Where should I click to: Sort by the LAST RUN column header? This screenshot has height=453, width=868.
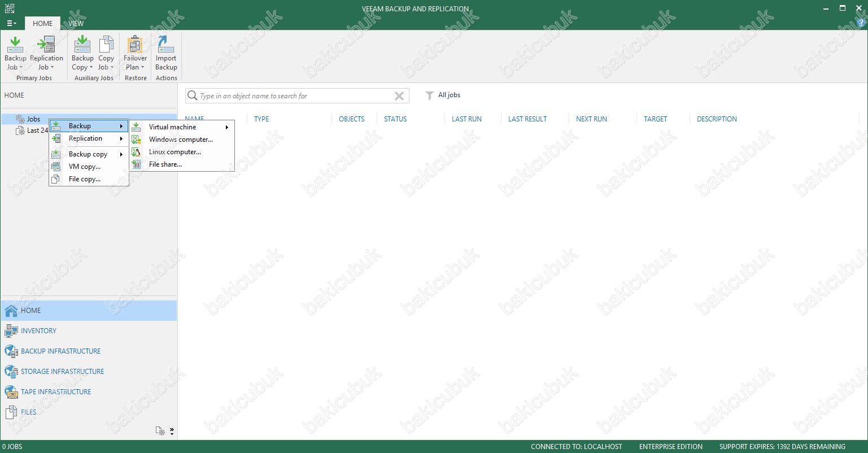click(466, 119)
